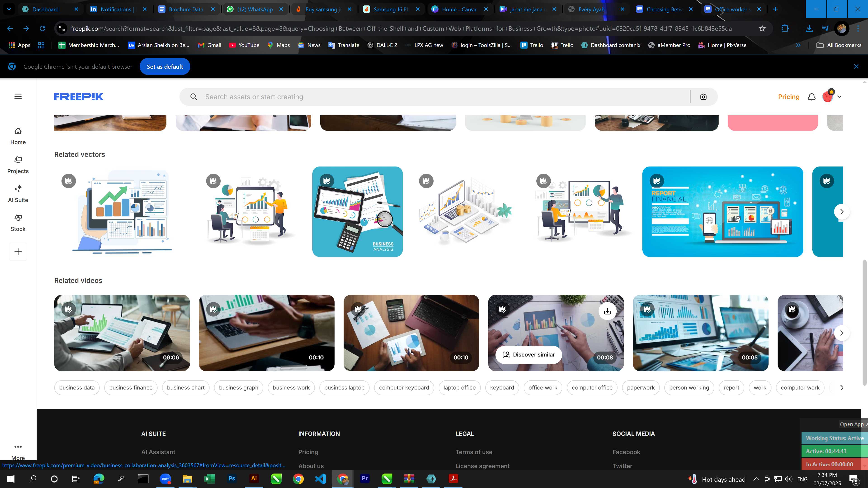Open the notifications bell

(x=812, y=97)
